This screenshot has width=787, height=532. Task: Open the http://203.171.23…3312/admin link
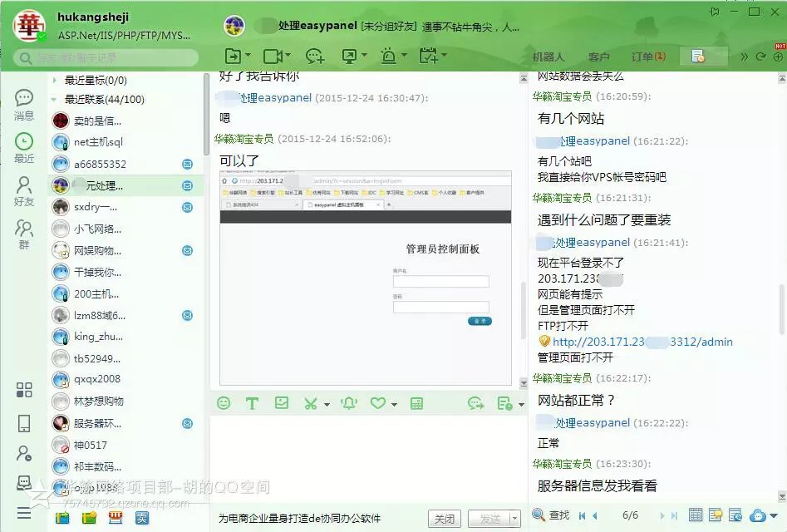click(642, 342)
